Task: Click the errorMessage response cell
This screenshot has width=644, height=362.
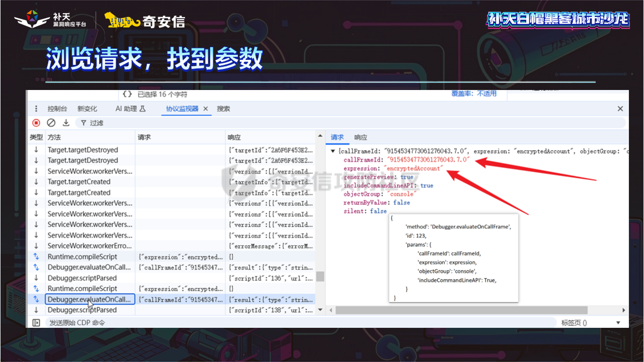Action: click(270, 246)
